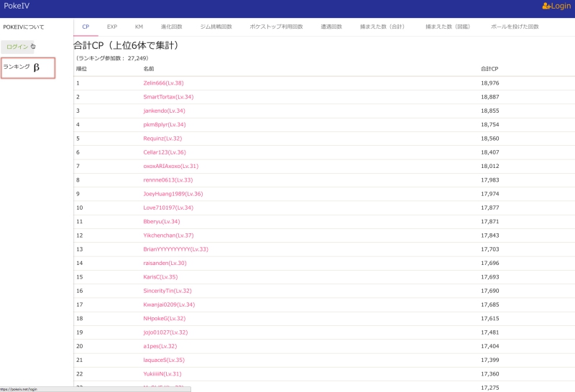Open the 捕まえた数（図鑑） tab
Screen dimensions: 575x392
click(x=448, y=27)
